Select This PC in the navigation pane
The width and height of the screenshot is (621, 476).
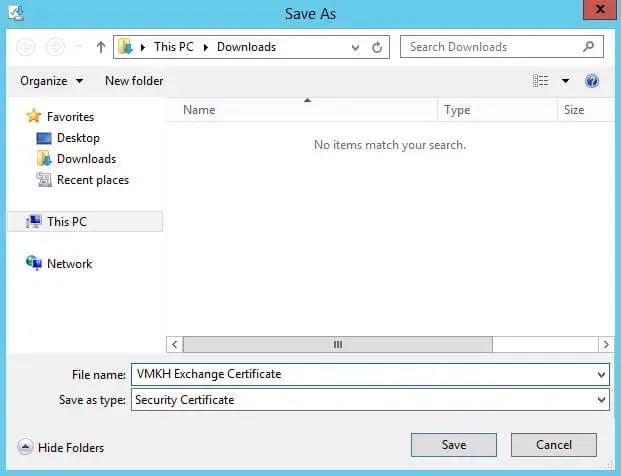tap(85, 221)
